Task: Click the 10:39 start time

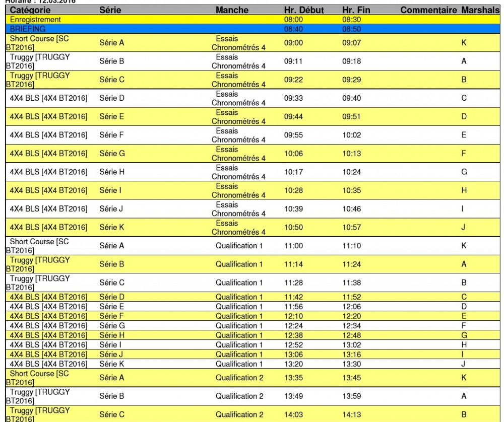Action: pos(293,209)
